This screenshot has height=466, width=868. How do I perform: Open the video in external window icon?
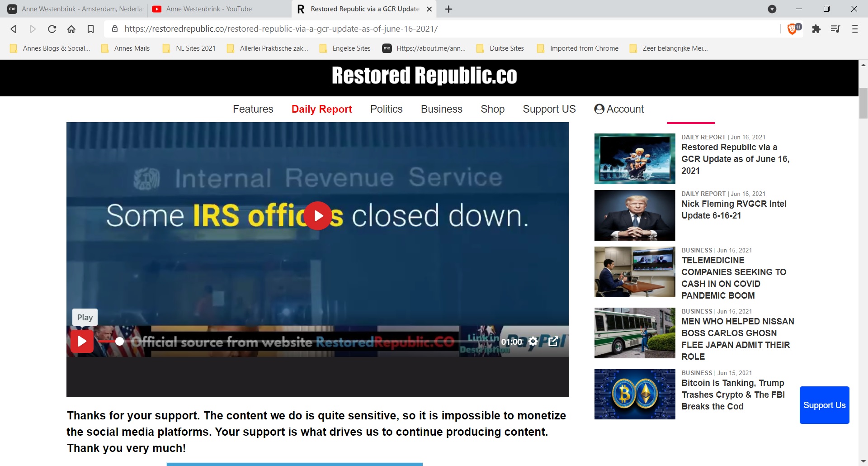[x=553, y=341]
